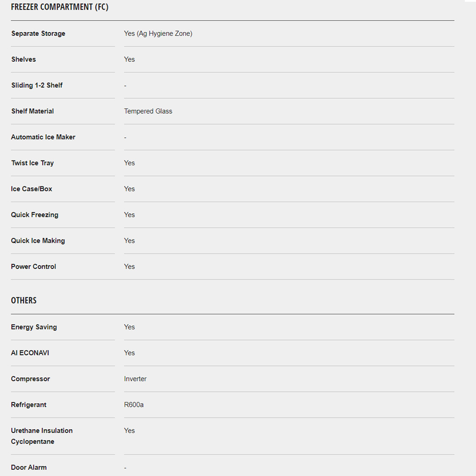Click the Urethane Insulation Cyclopentane label
This screenshot has width=476, height=476.
click(42, 436)
